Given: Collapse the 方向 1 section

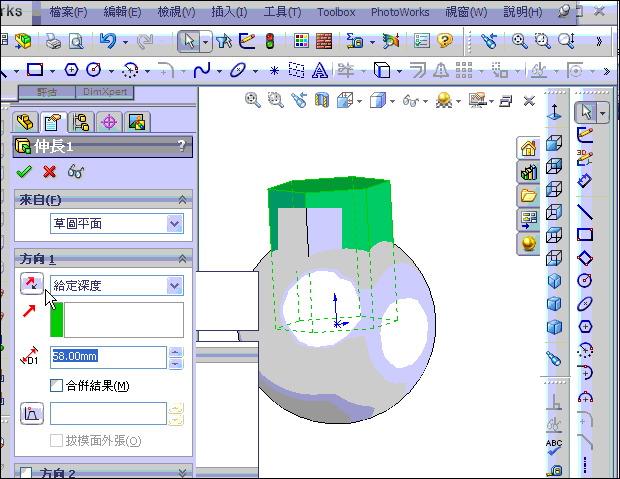Looking at the screenshot, I should (182, 259).
